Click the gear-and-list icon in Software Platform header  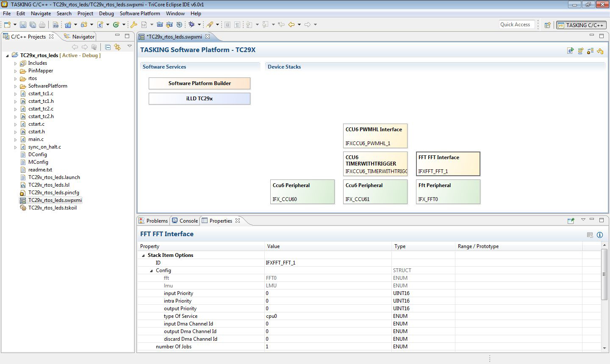coord(591,51)
